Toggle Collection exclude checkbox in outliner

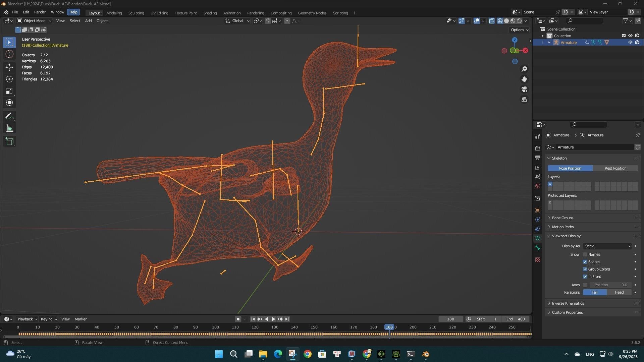624,36
